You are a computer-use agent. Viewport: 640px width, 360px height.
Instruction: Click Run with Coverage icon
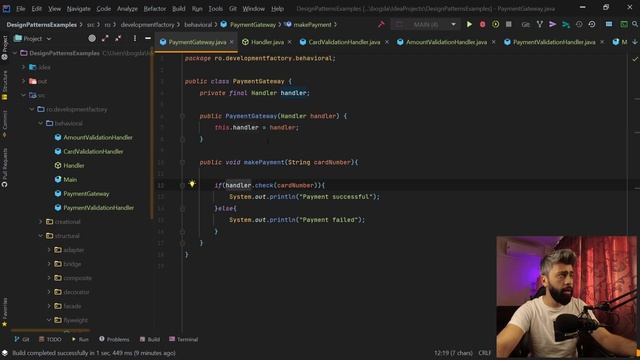pos(496,24)
